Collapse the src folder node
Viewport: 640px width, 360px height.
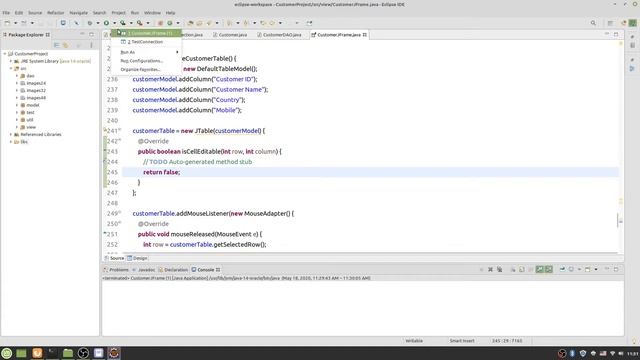(11, 69)
